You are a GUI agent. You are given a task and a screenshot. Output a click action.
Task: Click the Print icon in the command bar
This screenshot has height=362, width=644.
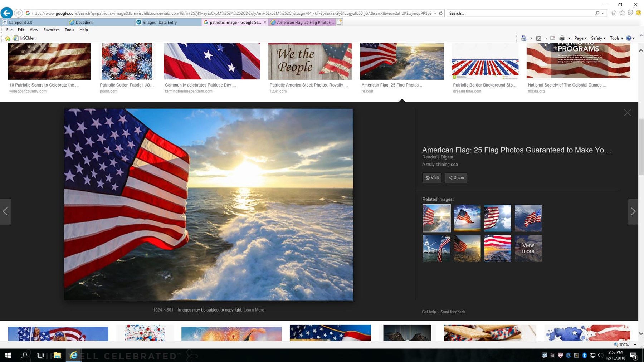coord(562,38)
